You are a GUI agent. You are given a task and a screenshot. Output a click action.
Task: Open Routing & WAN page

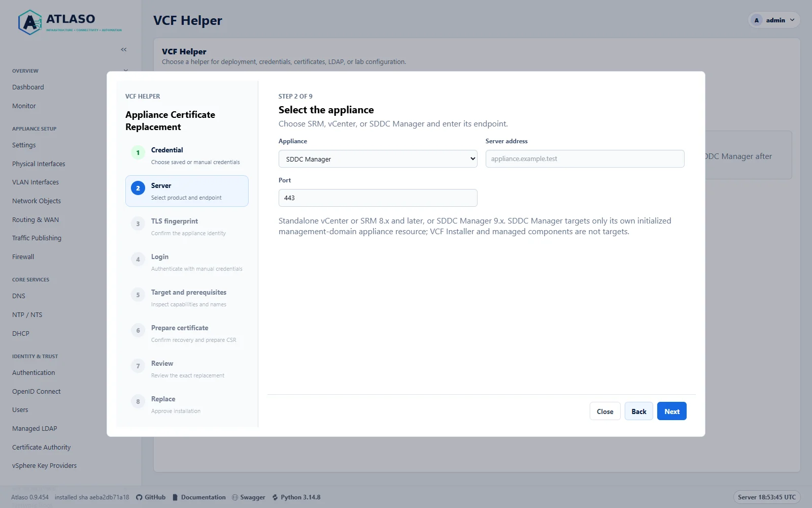pos(36,220)
